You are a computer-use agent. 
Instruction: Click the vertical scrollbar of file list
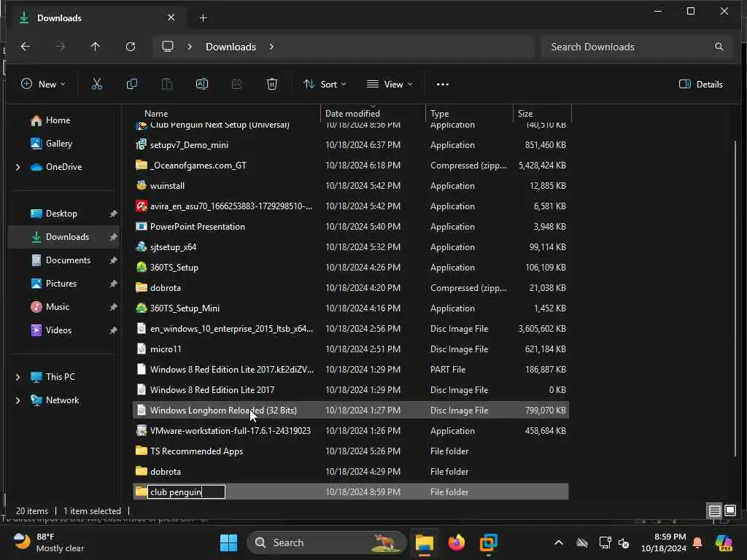(735, 299)
